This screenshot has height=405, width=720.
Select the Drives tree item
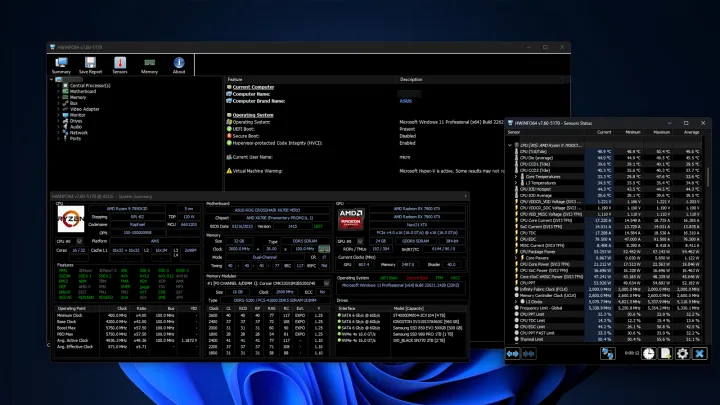tap(76, 121)
